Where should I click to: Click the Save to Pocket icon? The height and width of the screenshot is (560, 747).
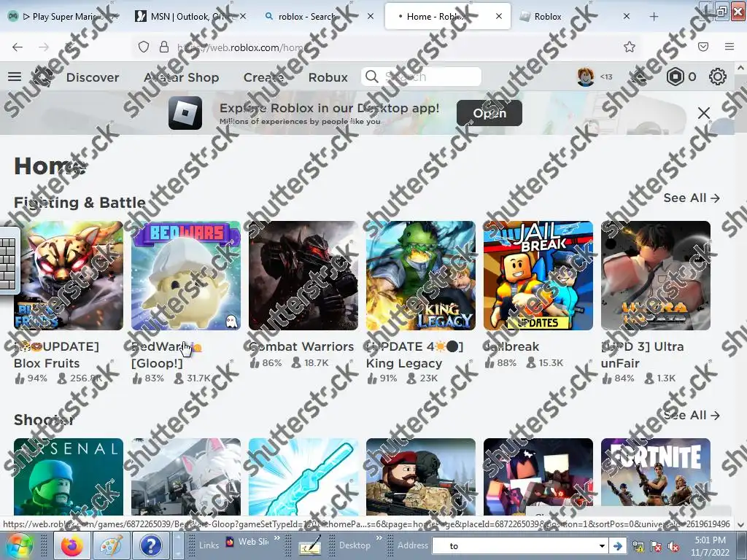703,47
